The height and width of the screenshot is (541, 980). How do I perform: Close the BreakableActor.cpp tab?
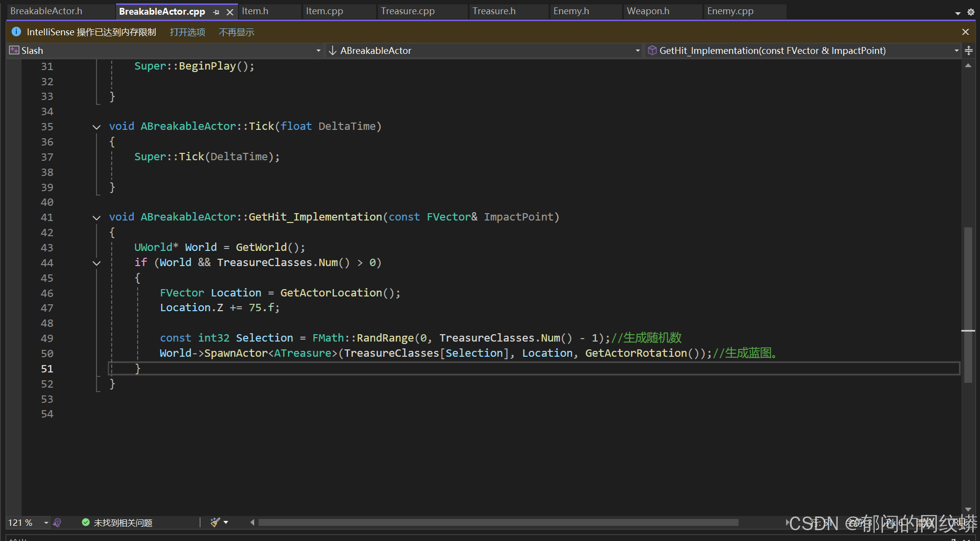230,12
